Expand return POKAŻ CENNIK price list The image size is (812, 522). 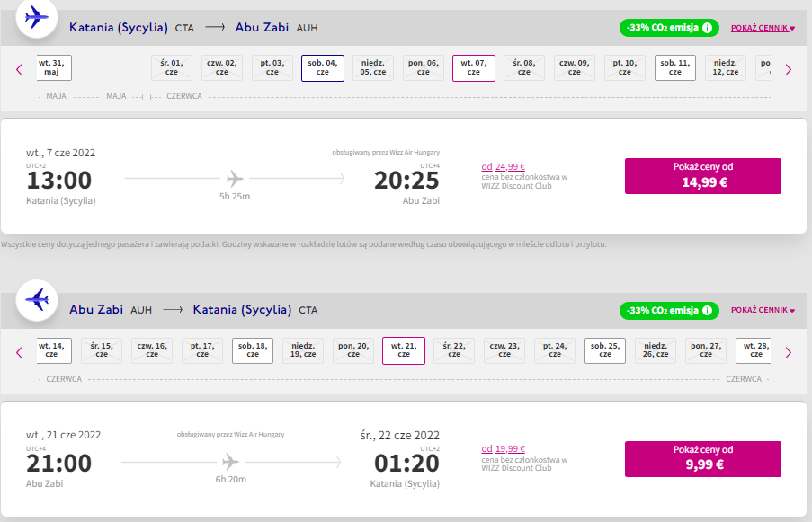point(763,310)
